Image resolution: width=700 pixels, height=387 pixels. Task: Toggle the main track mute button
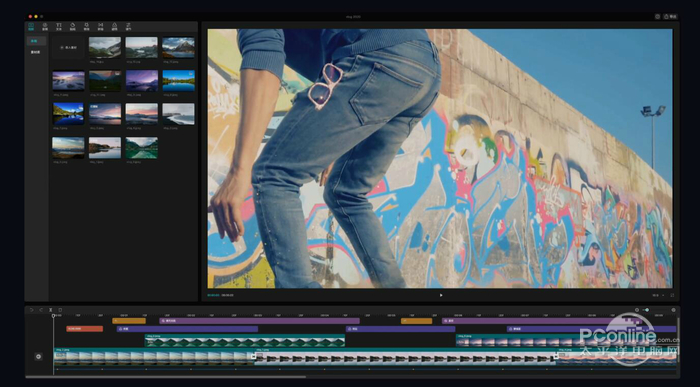point(38,357)
